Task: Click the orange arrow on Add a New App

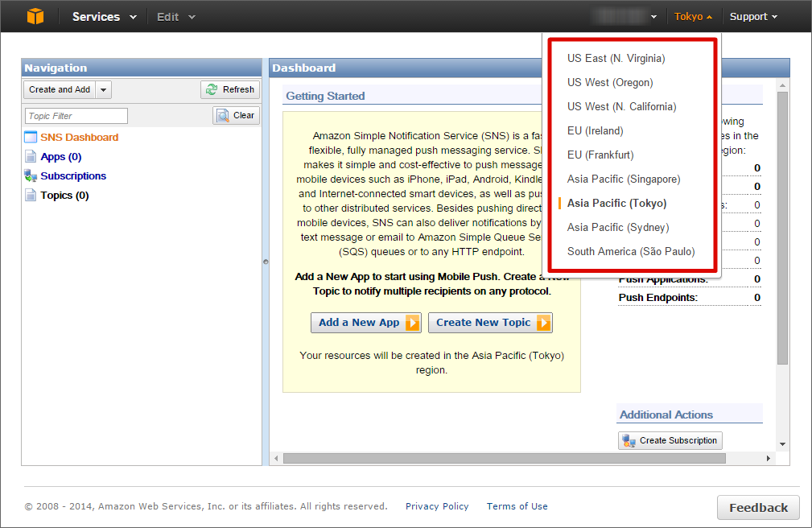Action: [412, 323]
